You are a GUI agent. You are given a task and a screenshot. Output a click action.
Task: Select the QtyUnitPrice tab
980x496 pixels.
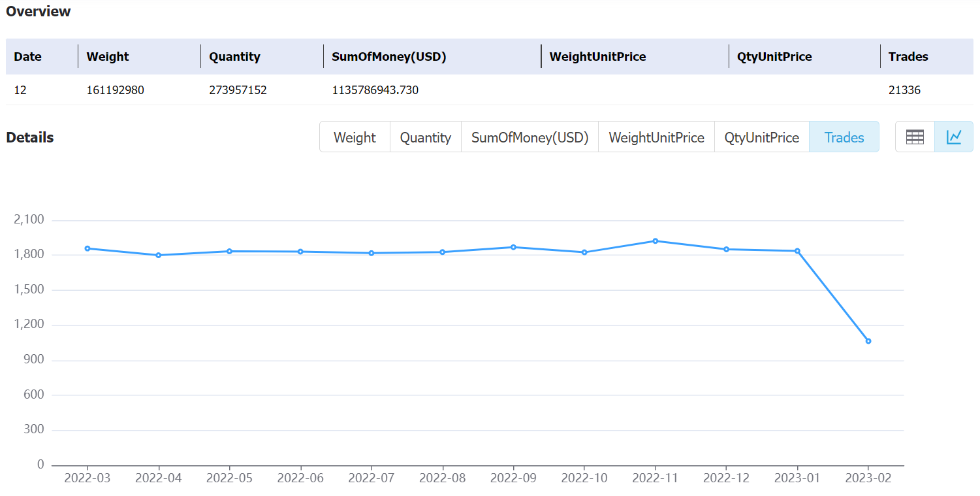pyautogui.click(x=762, y=137)
